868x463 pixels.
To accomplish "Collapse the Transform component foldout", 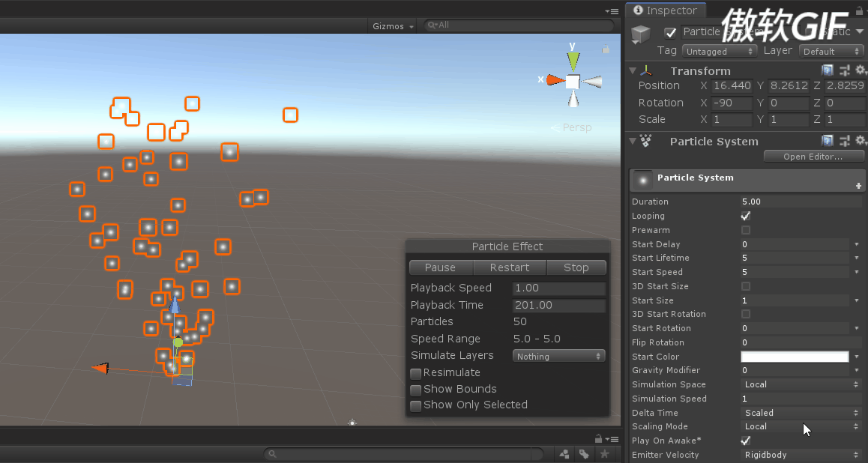I will (633, 71).
